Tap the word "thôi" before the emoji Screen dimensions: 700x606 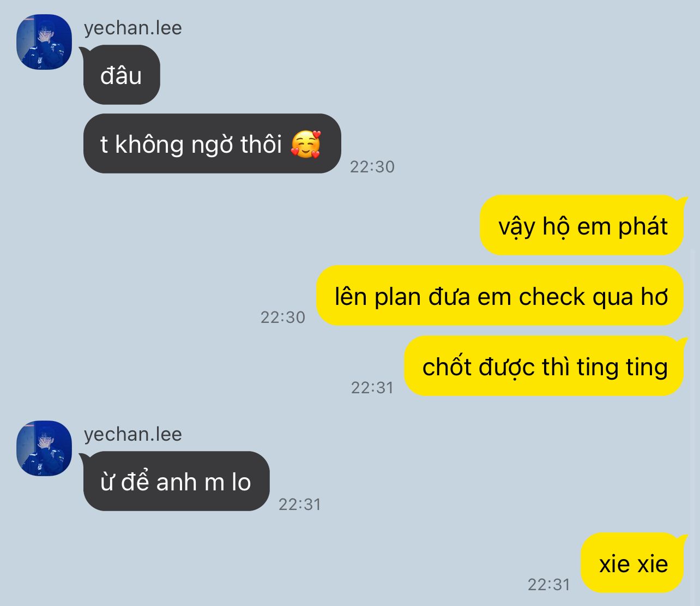261,145
